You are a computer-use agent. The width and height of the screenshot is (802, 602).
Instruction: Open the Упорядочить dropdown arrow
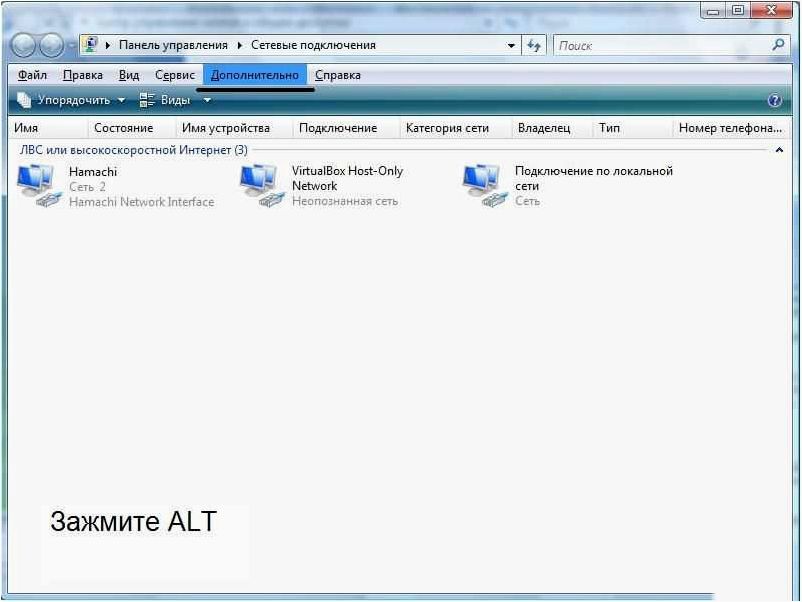click(122, 100)
